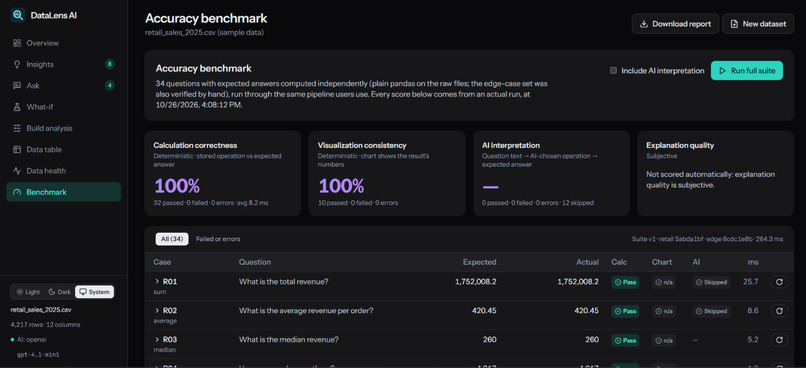The height and width of the screenshot is (368, 806).
Task: Click the R02 AI Skipped badge
Action: click(711, 311)
